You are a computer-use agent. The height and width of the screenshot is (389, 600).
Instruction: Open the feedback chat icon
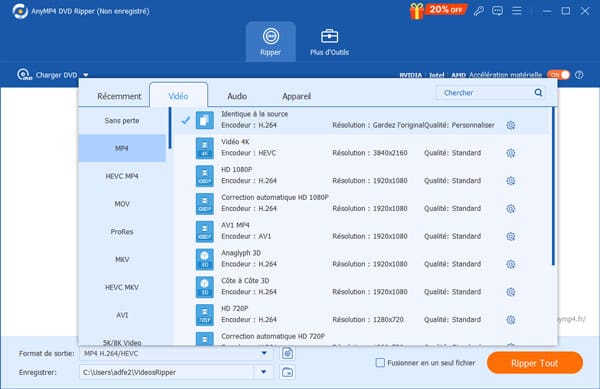497,11
